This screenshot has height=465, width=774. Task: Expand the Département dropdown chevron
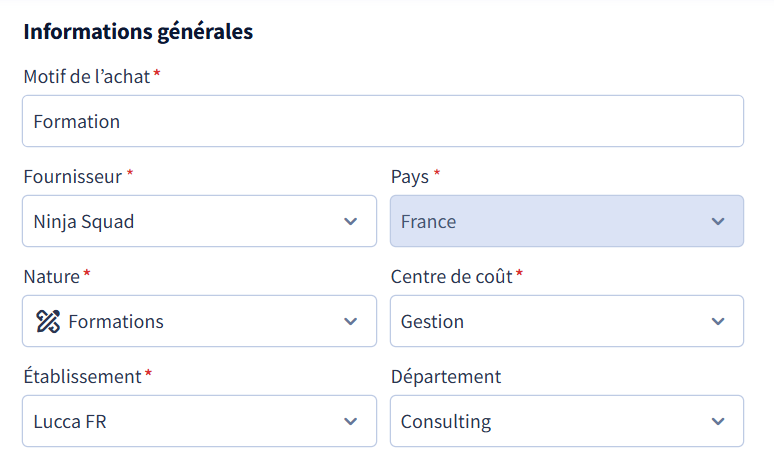[x=718, y=422]
